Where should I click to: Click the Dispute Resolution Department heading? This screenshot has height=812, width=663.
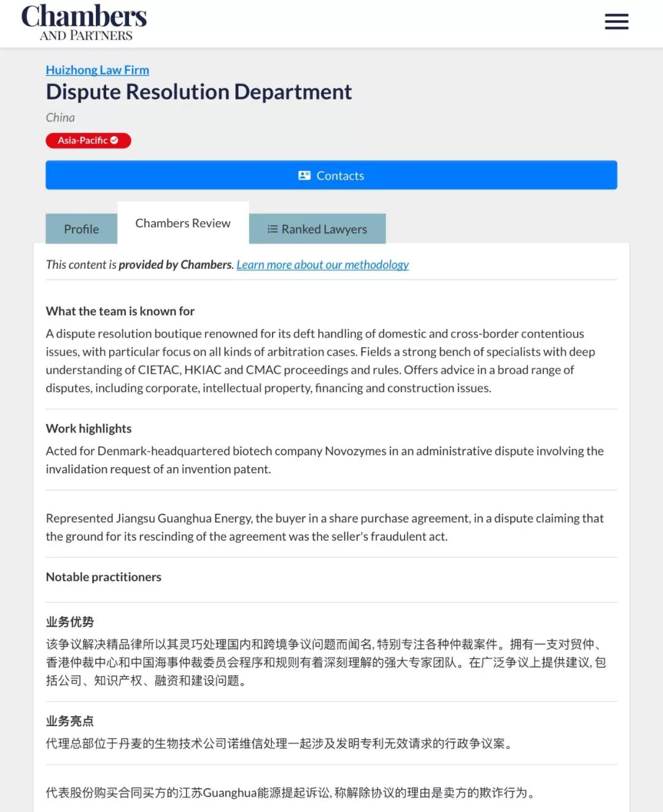[x=199, y=92]
